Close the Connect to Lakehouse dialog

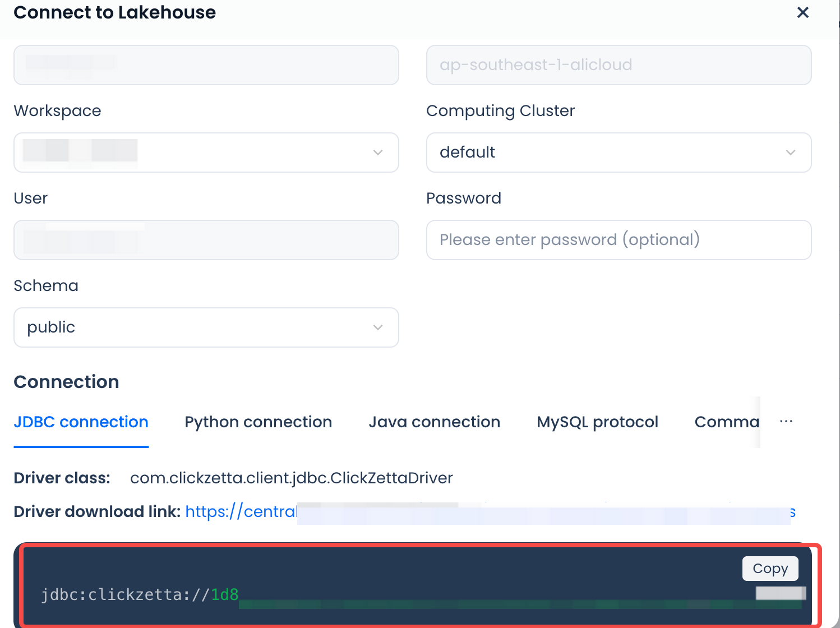pos(802,12)
